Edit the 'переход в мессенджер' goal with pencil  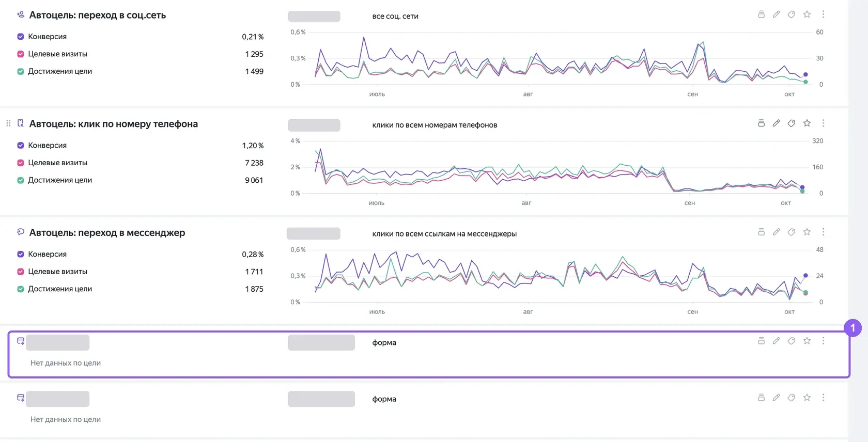click(x=776, y=232)
